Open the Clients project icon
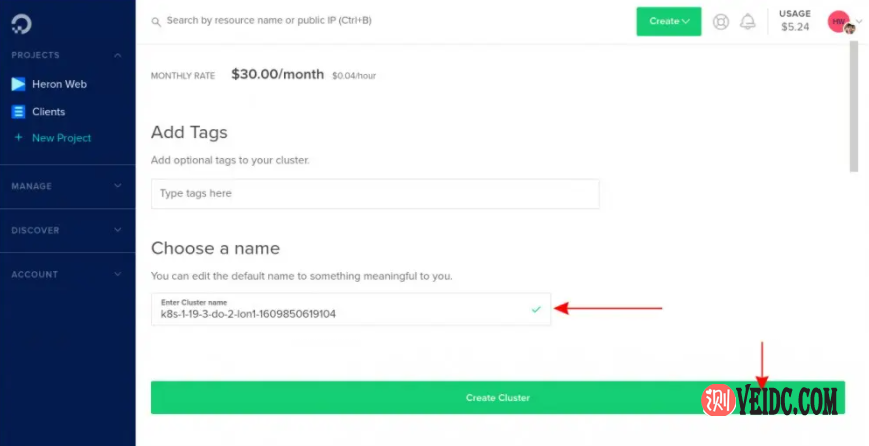869x446 pixels. coord(18,112)
